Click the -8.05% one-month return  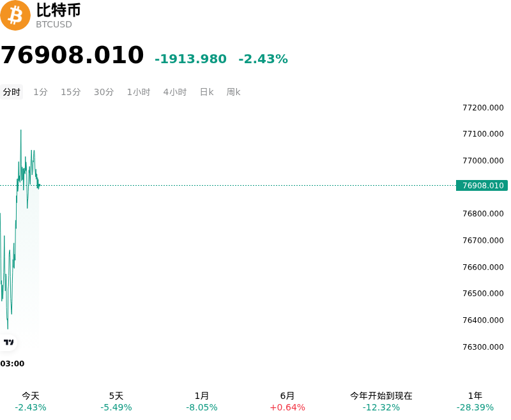click(201, 408)
